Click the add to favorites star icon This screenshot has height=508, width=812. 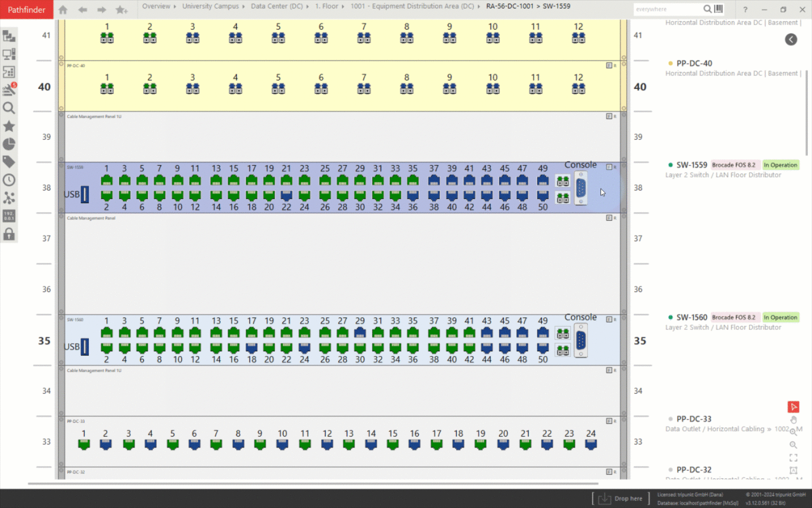pyautogui.click(x=121, y=10)
